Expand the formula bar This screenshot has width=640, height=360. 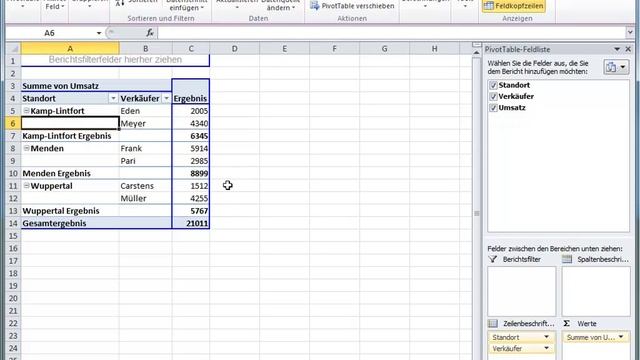tap(630, 32)
